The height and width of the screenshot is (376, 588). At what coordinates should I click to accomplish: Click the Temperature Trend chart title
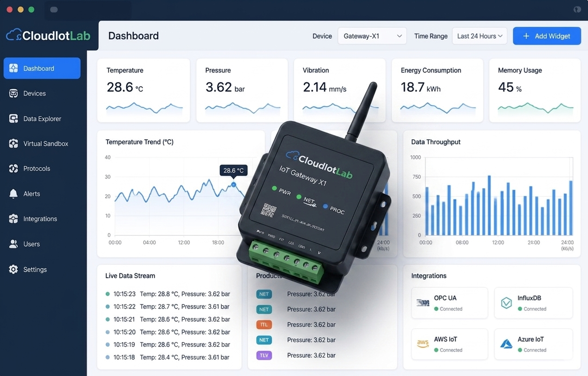139,142
